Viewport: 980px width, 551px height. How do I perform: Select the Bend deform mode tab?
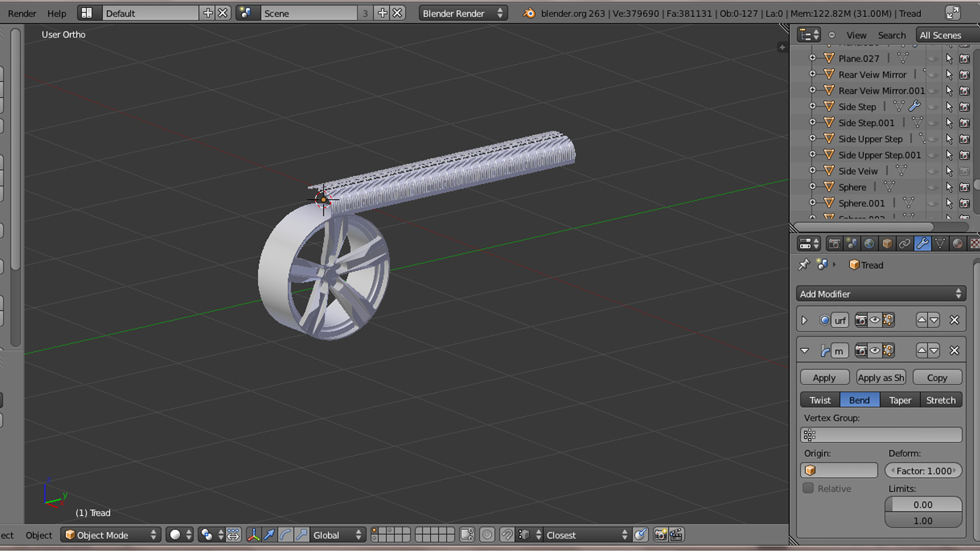click(860, 400)
